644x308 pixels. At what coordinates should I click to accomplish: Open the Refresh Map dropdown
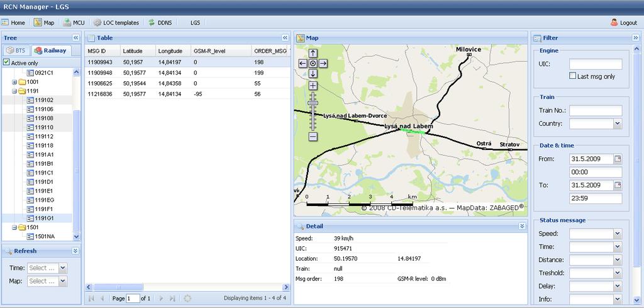pos(62,281)
